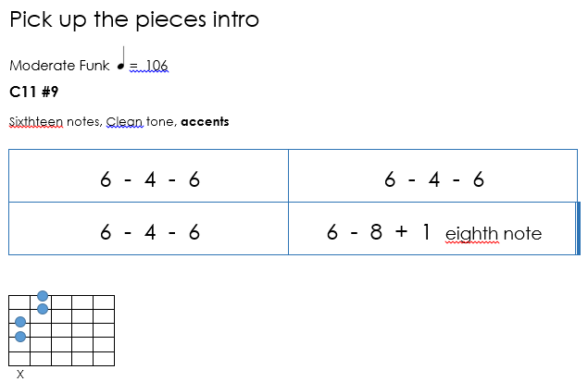Click the '6 - 8 + 1' text in table

click(x=378, y=232)
